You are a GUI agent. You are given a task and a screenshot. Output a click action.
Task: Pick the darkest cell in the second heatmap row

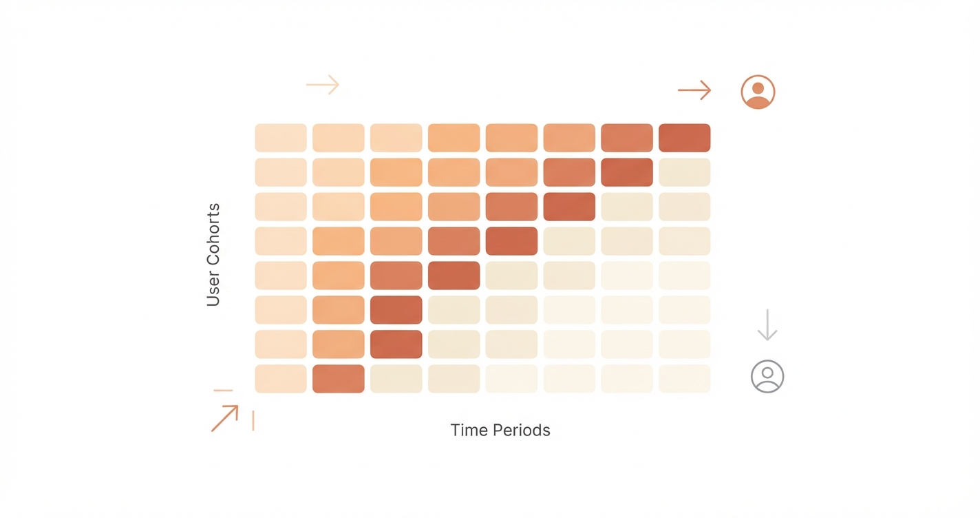pyautogui.click(x=626, y=172)
